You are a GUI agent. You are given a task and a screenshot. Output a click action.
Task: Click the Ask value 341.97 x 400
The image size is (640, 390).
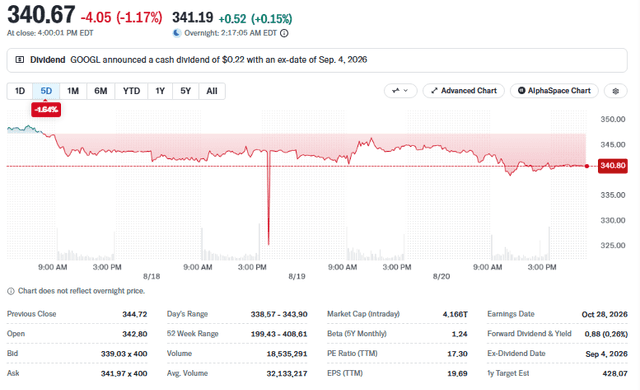tap(124, 374)
